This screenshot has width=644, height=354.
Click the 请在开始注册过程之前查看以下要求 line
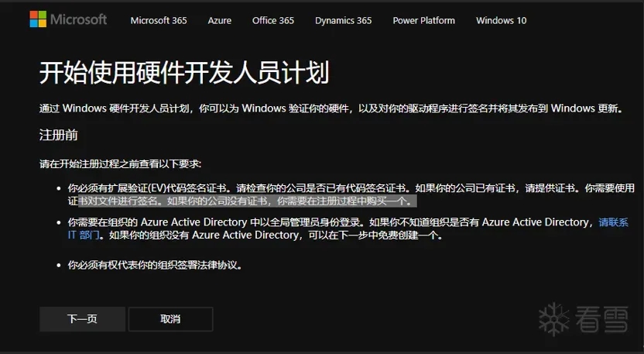coord(120,164)
